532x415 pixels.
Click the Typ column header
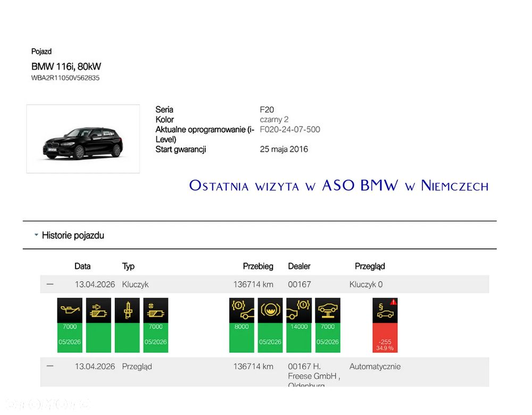(128, 266)
